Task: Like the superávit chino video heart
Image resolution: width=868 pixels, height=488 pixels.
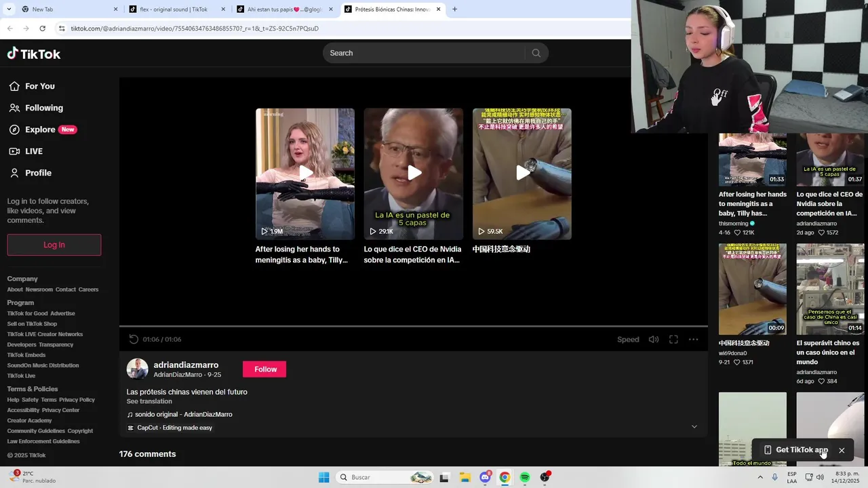Action: click(x=821, y=382)
